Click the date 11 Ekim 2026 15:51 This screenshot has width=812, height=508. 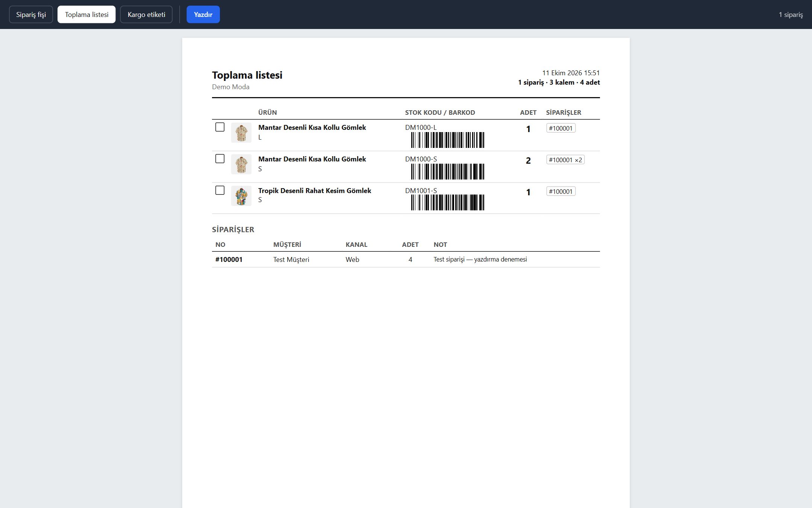coord(571,73)
